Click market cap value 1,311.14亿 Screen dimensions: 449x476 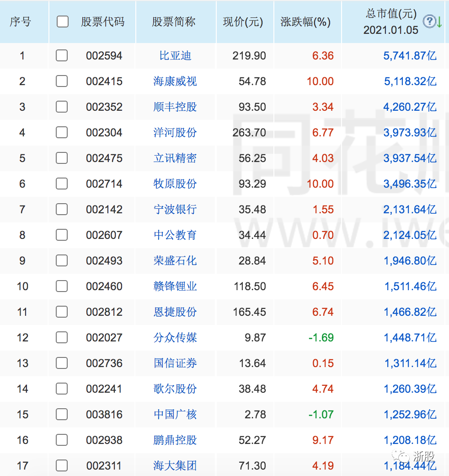point(411,363)
